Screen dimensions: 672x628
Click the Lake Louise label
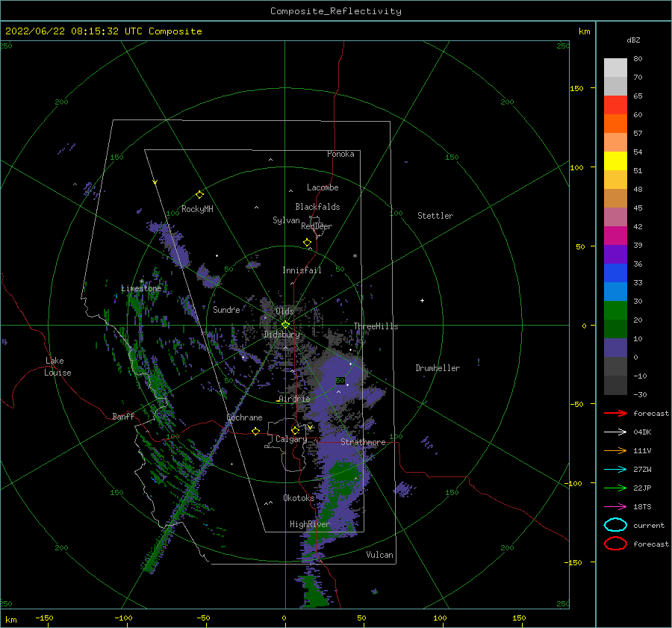pos(57,367)
